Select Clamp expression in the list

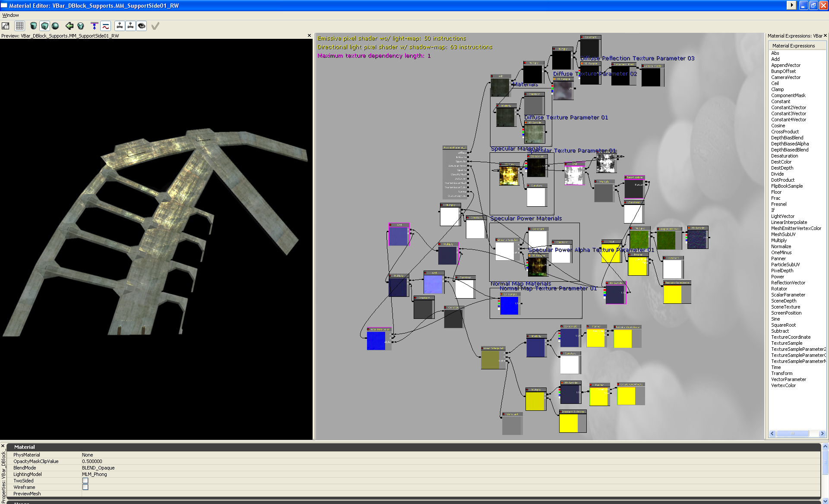pyautogui.click(x=778, y=89)
